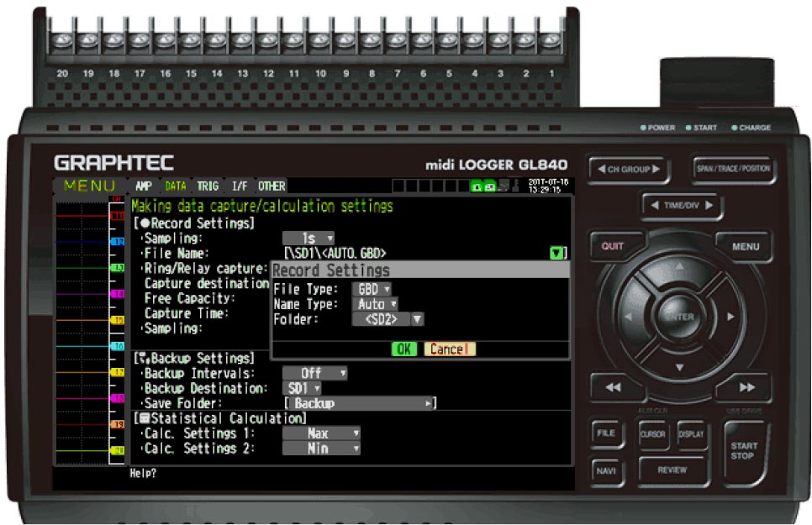Click green arrow beside File Name
This screenshot has height=525, width=812.
pos(556,253)
